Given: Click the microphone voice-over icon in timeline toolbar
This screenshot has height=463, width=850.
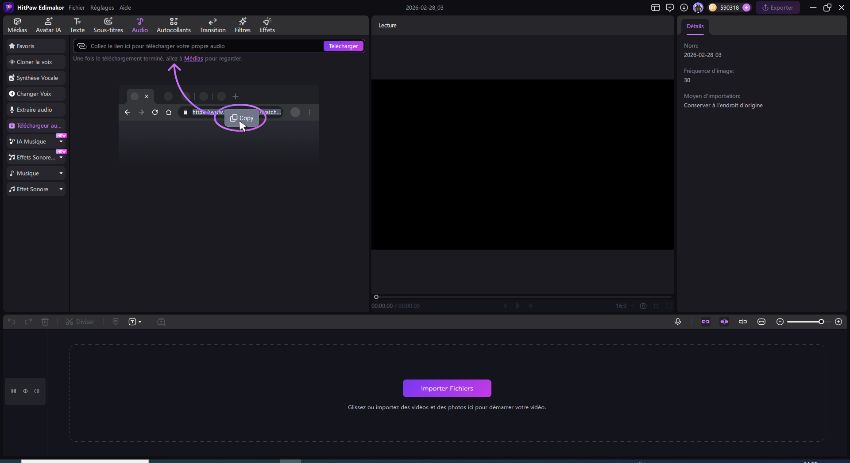Looking at the screenshot, I should 678,322.
